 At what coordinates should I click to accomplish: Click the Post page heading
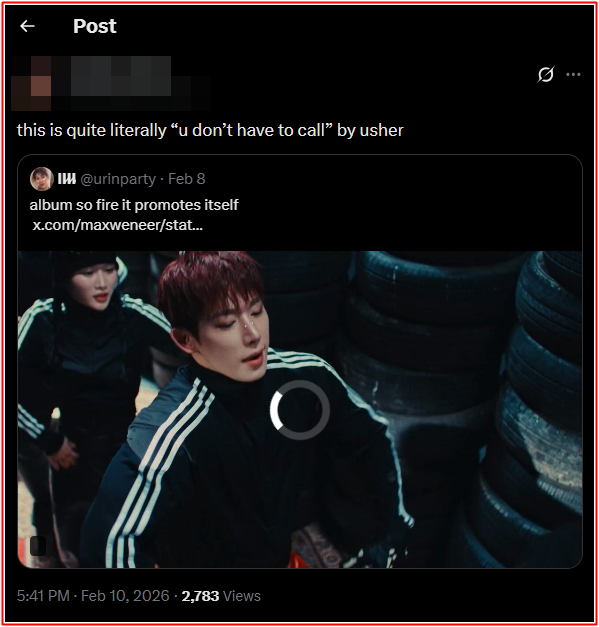[x=95, y=26]
